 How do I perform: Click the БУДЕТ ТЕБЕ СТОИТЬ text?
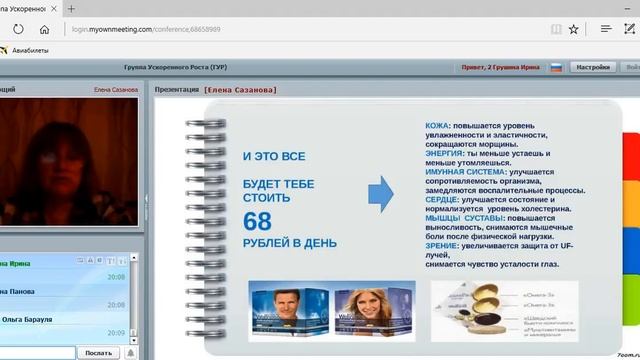pyautogui.click(x=278, y=191)
